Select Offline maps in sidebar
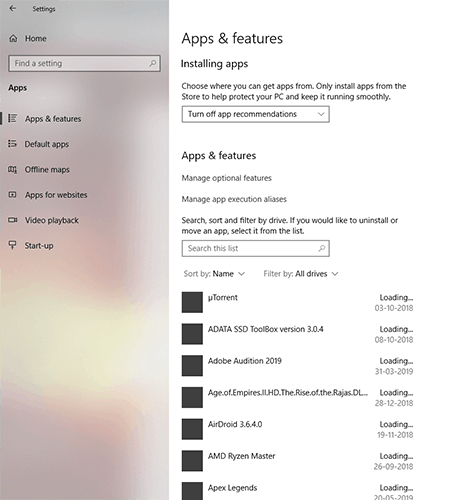Image resolution: width=457 pixels, height=500 pixels. (47, 169)
